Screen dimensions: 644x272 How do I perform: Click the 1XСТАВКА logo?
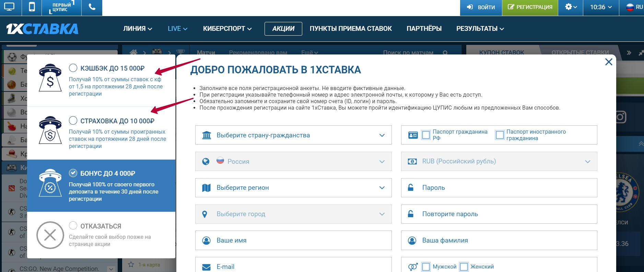(x=42, y=29)
